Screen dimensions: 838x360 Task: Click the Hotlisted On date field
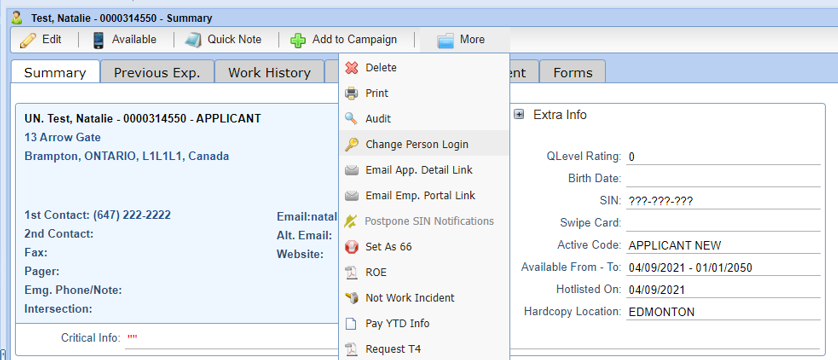723,290
